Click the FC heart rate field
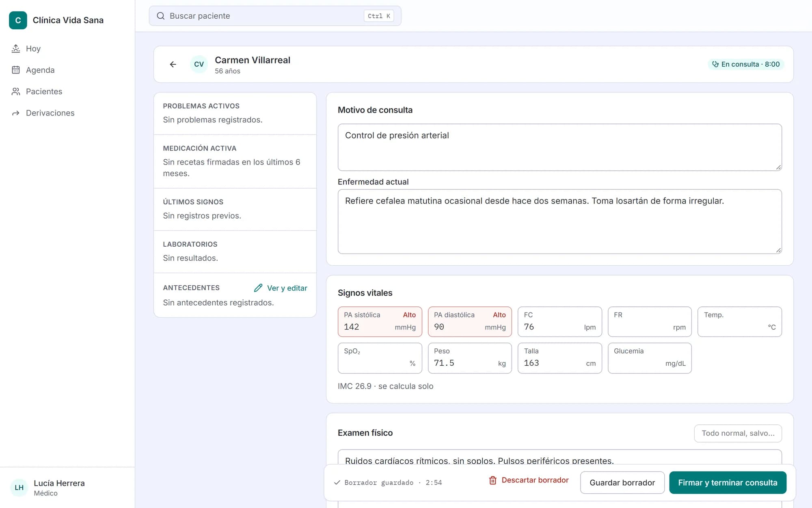Viewport: 812px width, 508px height. (559, 321)
